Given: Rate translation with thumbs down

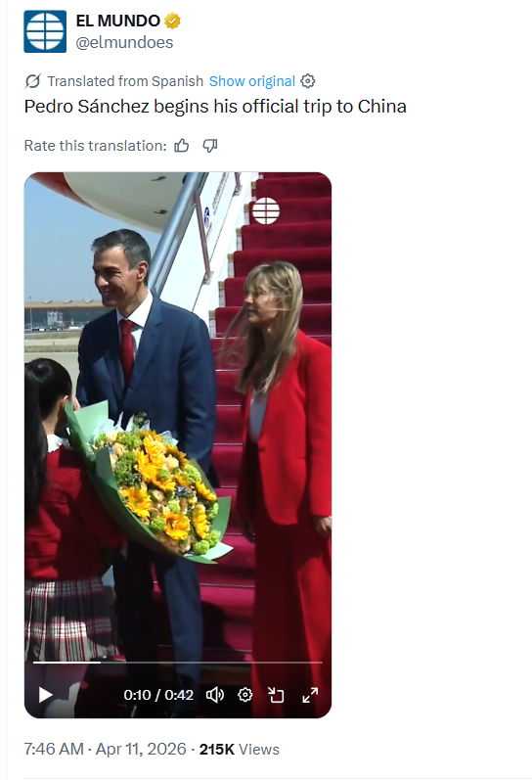Looking at the screenshot, I should 210,146.
